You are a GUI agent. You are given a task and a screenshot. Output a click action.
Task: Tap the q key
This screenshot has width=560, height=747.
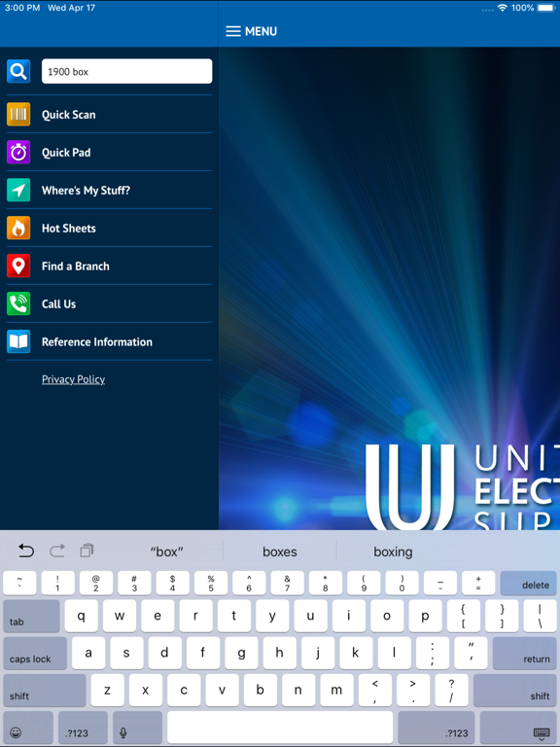(82, 616)
